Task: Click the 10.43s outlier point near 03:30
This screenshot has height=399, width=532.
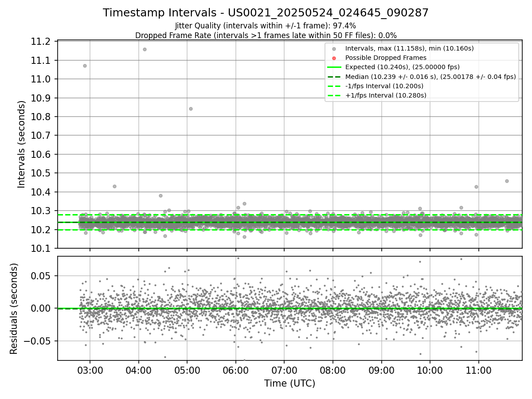Action: click(x=114, y=186)
